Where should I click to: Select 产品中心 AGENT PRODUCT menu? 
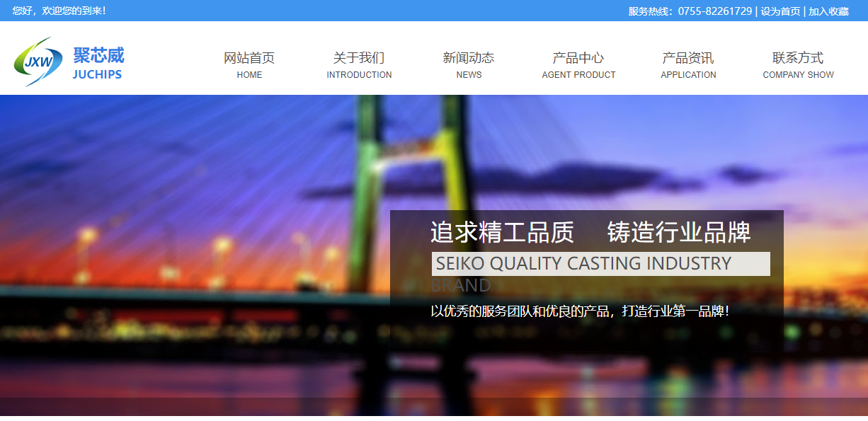(578, 64)
